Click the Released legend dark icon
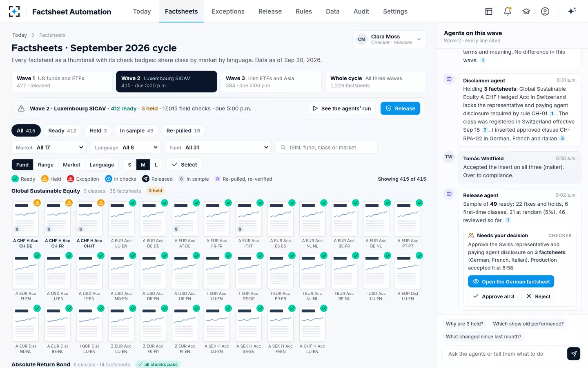 coord(146,179)
